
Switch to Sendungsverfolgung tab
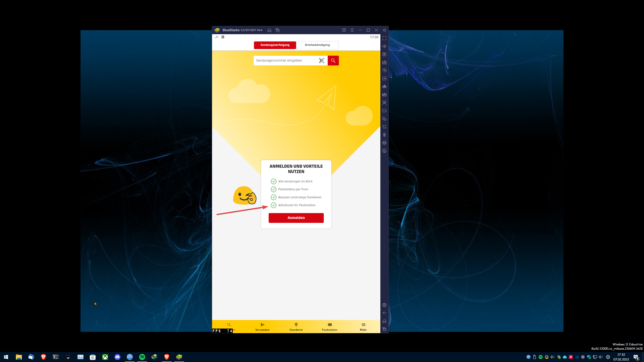click(x=275, y=45)
